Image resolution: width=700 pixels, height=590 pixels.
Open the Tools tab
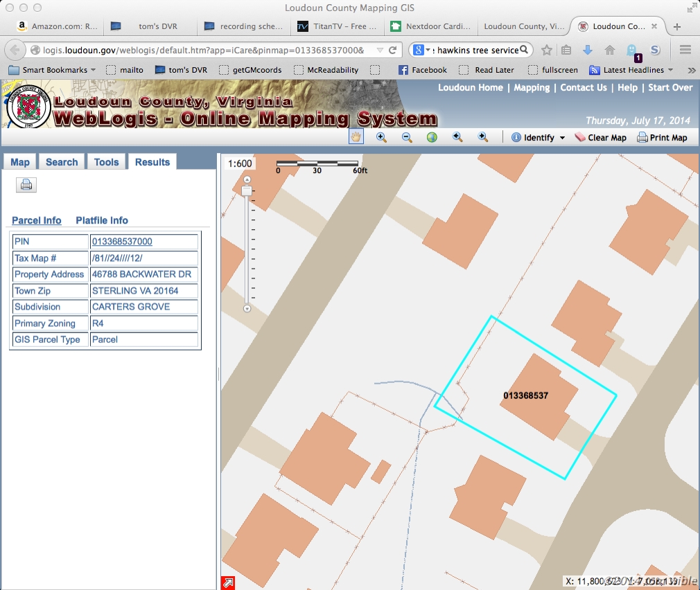[106, 162]
